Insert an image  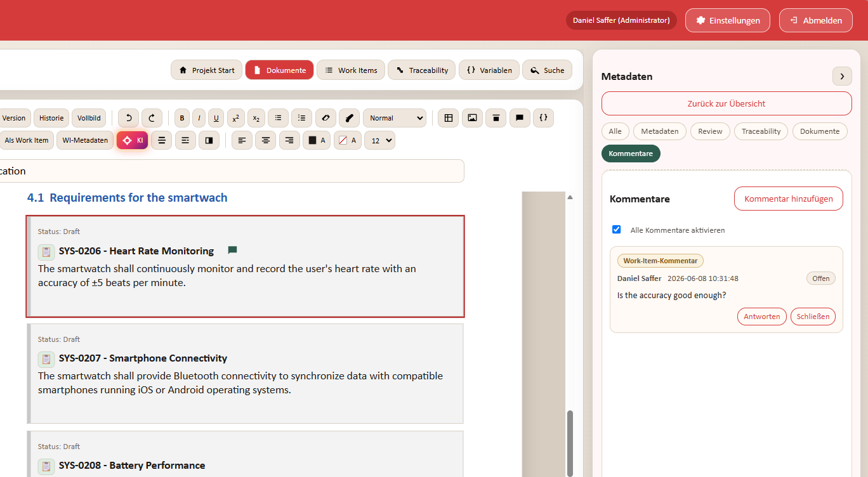(472, 118)
